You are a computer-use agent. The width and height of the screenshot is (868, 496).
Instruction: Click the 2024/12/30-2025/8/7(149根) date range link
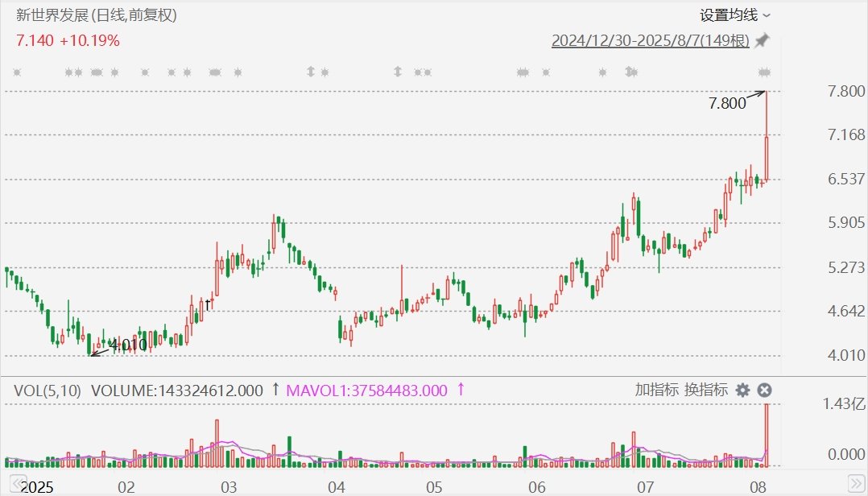tap(651, 41)
